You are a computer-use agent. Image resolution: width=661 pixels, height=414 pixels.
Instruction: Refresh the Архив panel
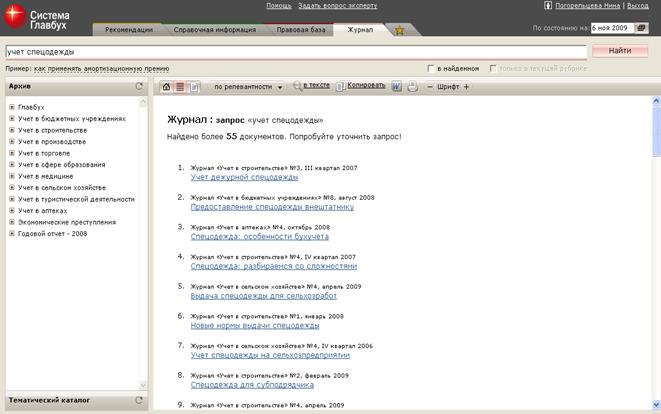(139, 86)
